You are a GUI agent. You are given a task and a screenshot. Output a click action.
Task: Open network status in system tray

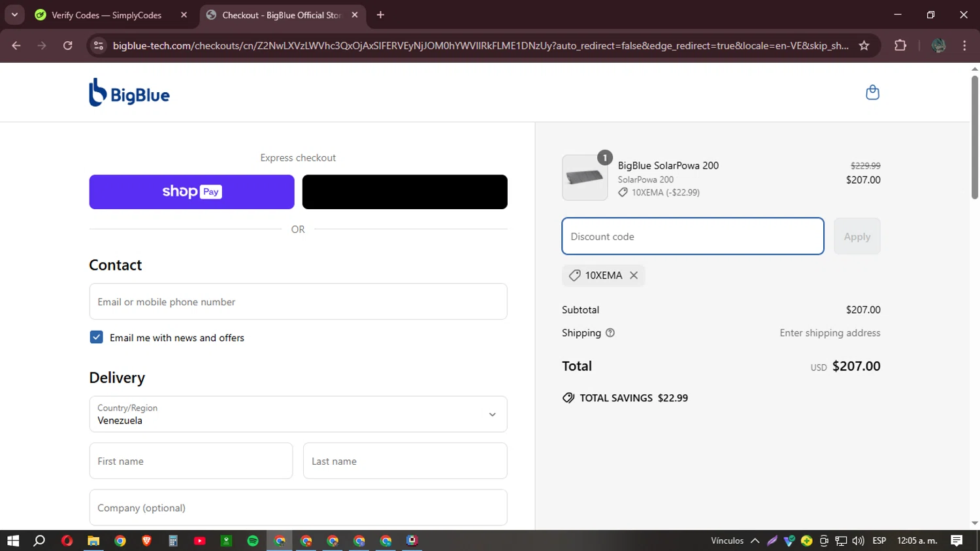click(841, 541)
